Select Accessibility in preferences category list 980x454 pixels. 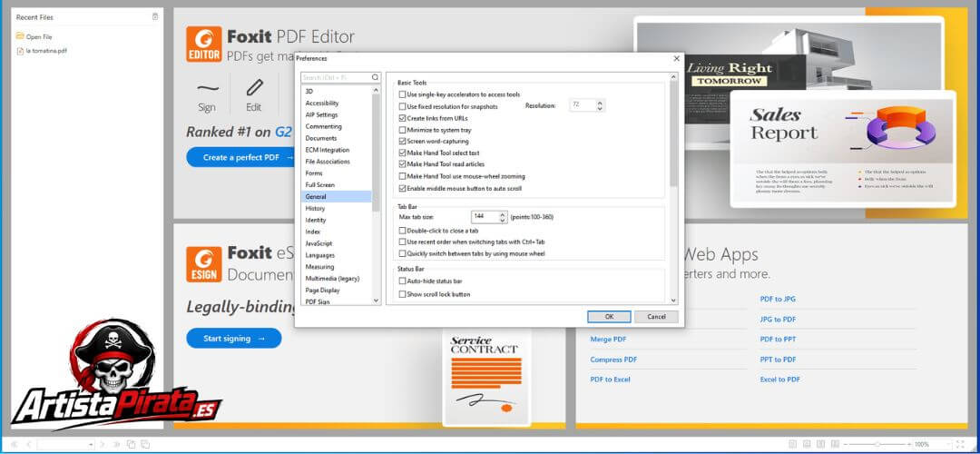click(x=322, y=104)
